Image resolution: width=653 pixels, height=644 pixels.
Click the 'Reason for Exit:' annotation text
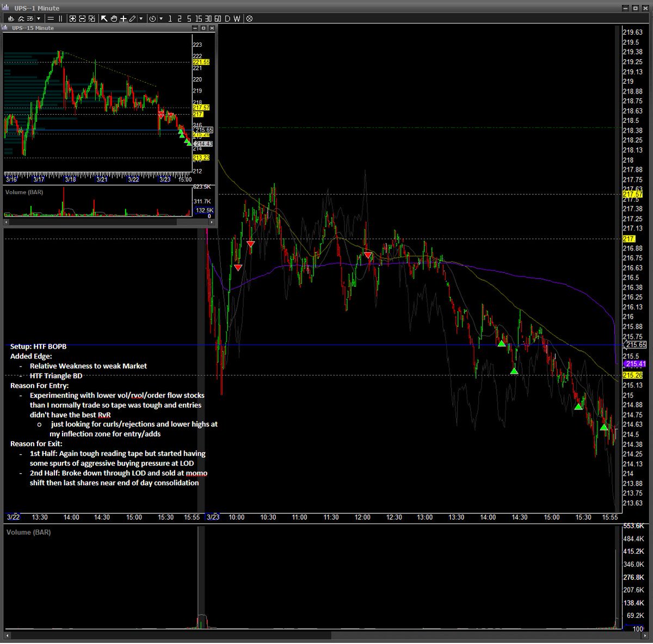(x=36, y=444)
